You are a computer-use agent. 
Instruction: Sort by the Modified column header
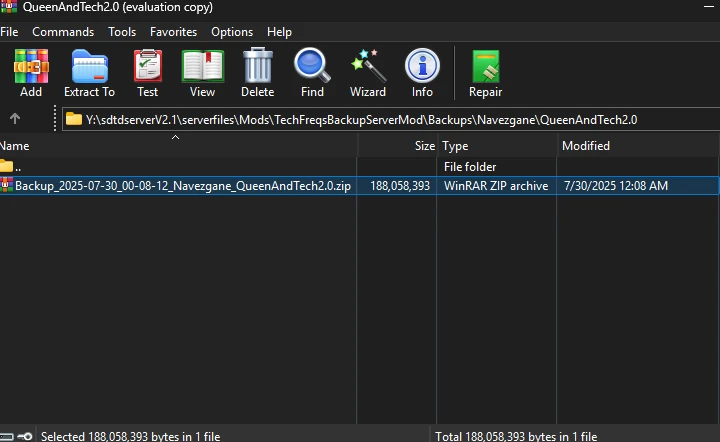coord(638,146)
